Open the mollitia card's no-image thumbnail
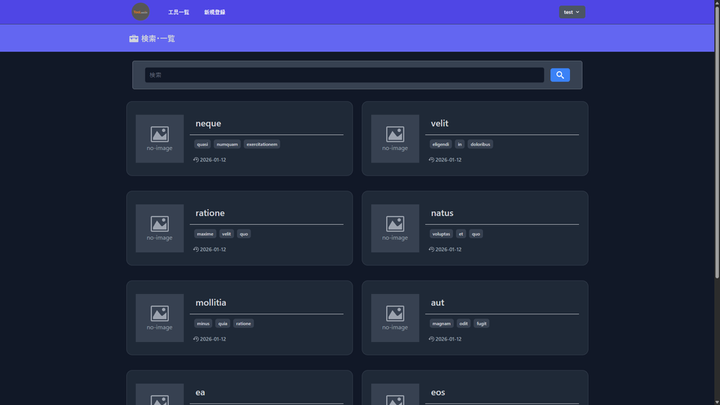 pyautogui.click(x=159, y=318)
